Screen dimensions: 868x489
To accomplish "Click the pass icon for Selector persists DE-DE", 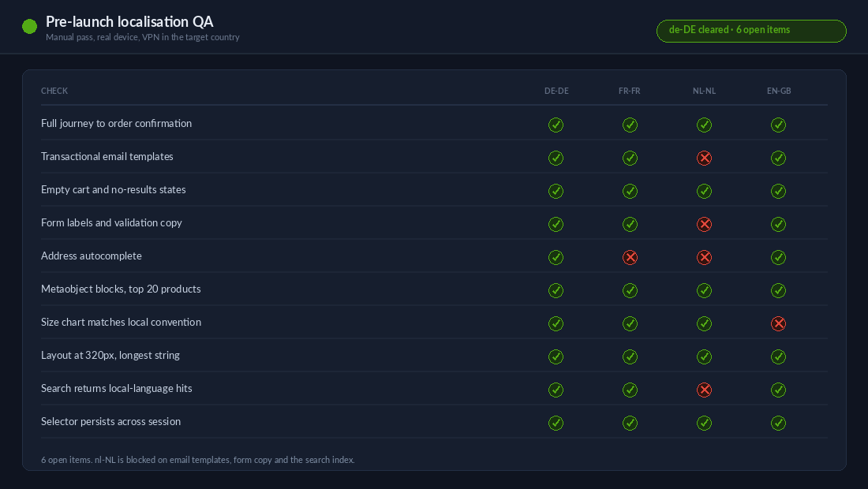I will click(556, 424).
